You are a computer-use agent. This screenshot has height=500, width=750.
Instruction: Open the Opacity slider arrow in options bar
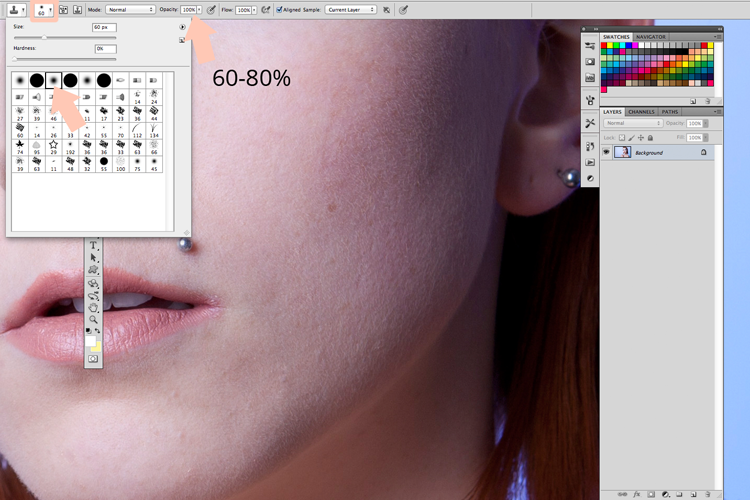point(199,10)
